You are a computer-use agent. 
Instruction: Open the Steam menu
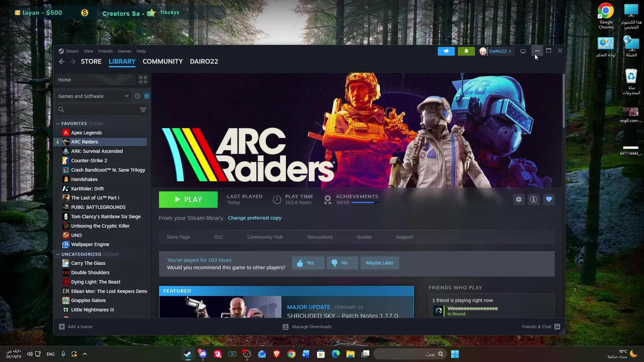pyautogui.click(x=72, y=51)
